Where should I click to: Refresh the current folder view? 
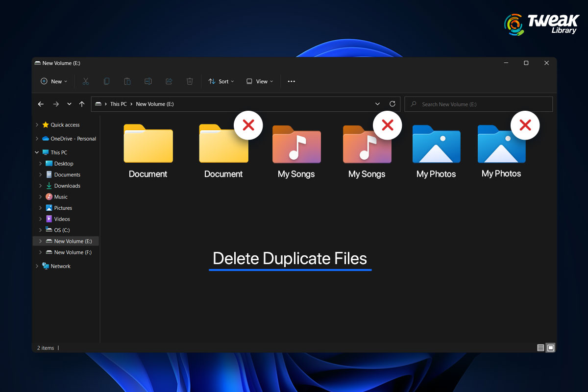pos(392,104)
